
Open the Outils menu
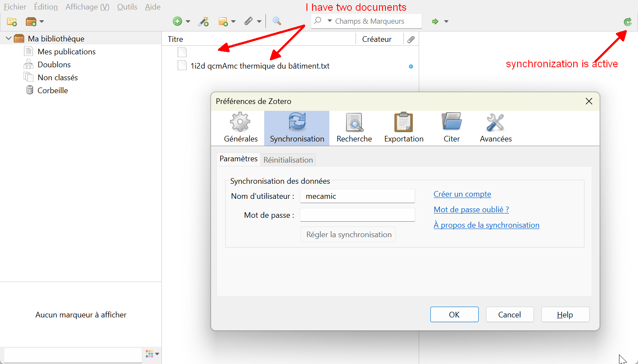[x=127, y=7]
